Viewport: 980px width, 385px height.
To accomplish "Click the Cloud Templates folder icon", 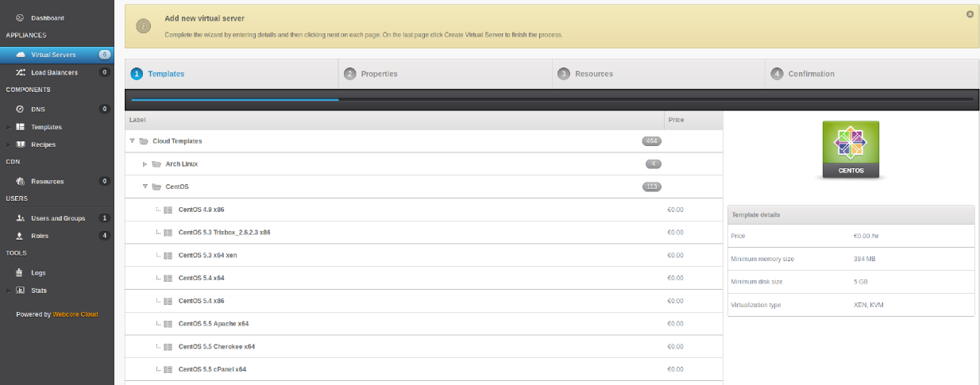I will point(144,141).
